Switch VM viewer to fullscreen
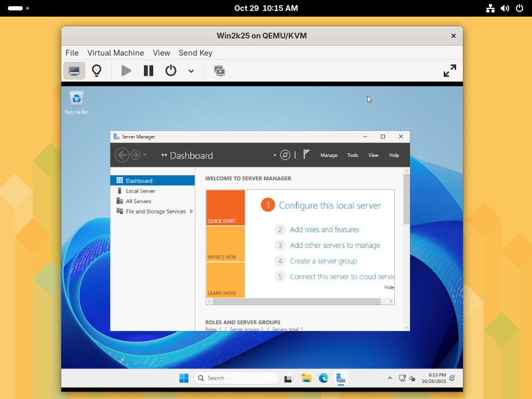The image size is (532, 399). (x=449, y=71)
